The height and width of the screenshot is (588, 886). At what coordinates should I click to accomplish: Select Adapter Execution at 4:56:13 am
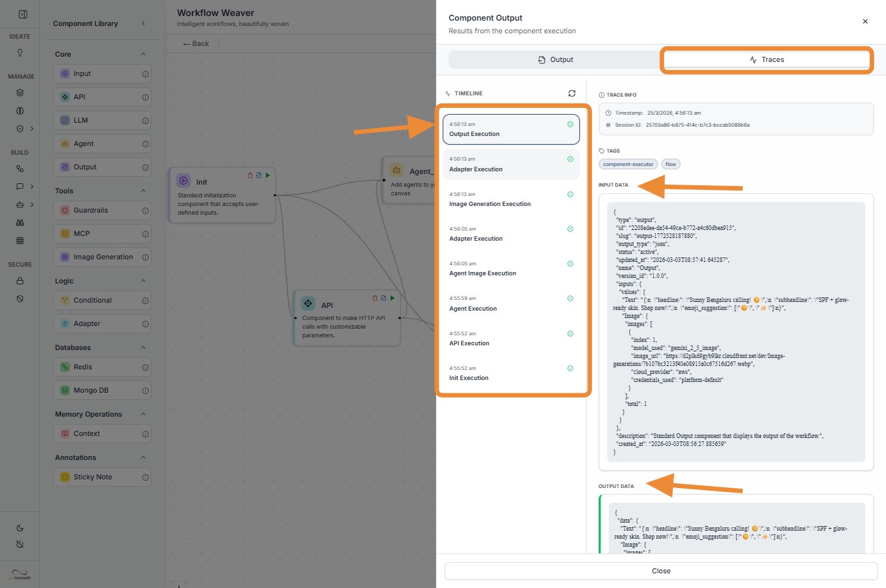point(511,164)
